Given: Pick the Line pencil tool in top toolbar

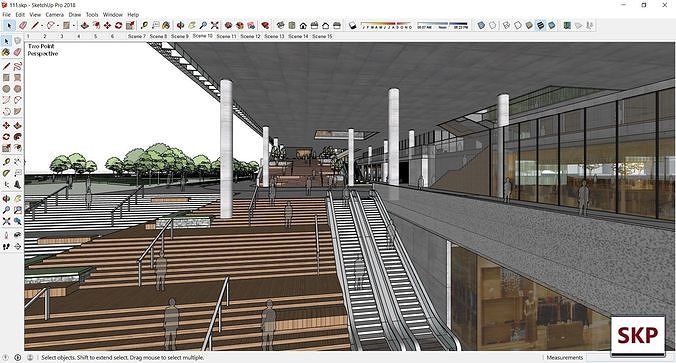Looking at the screenshot, I should [35, 25].
